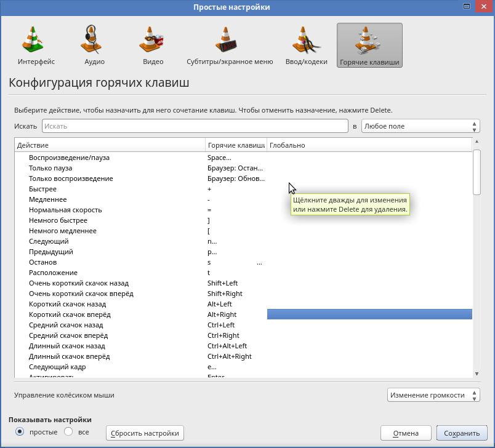
Task: Click the Отмена button
Action: coord(406,433)
